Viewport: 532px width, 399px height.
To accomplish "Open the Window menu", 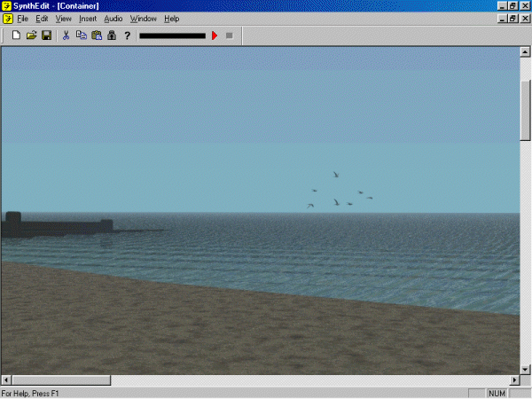I will (143, 19).
